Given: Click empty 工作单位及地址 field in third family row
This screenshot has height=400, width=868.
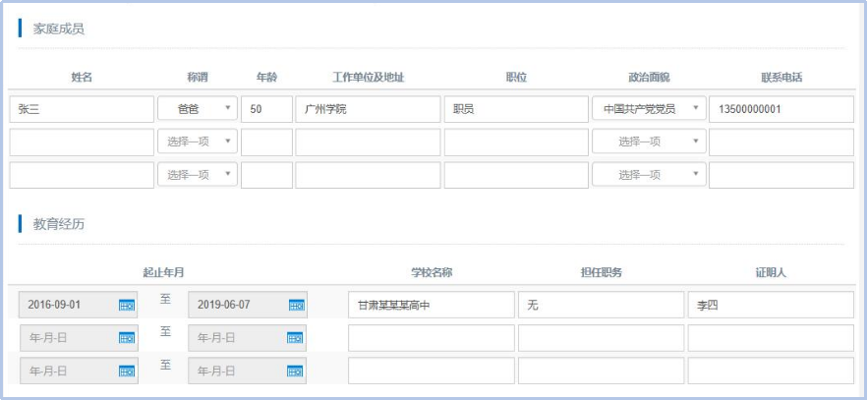Looking at the screenshot, I should (x=368, y=175).
